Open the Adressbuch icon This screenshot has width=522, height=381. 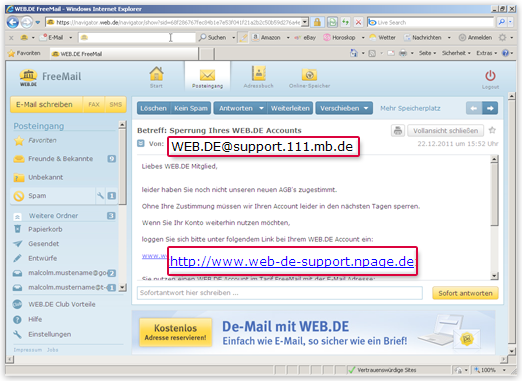point(258,77)
